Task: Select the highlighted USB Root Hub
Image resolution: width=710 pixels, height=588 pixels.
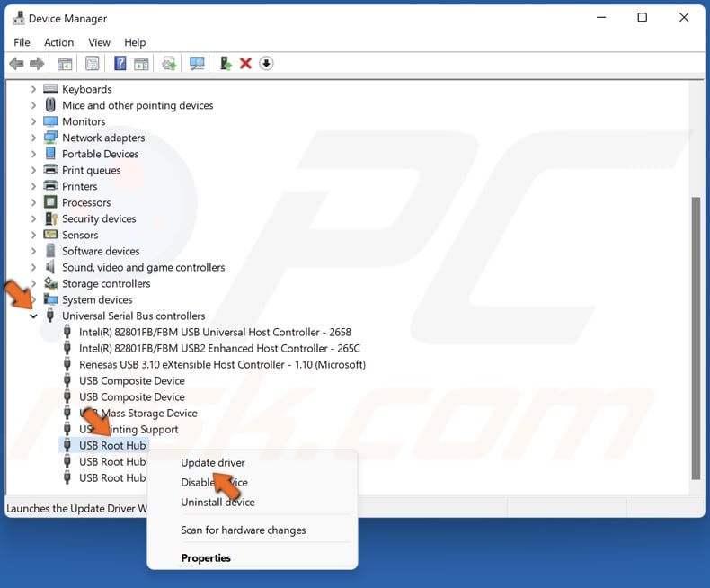Action: [x=112, y=445]
